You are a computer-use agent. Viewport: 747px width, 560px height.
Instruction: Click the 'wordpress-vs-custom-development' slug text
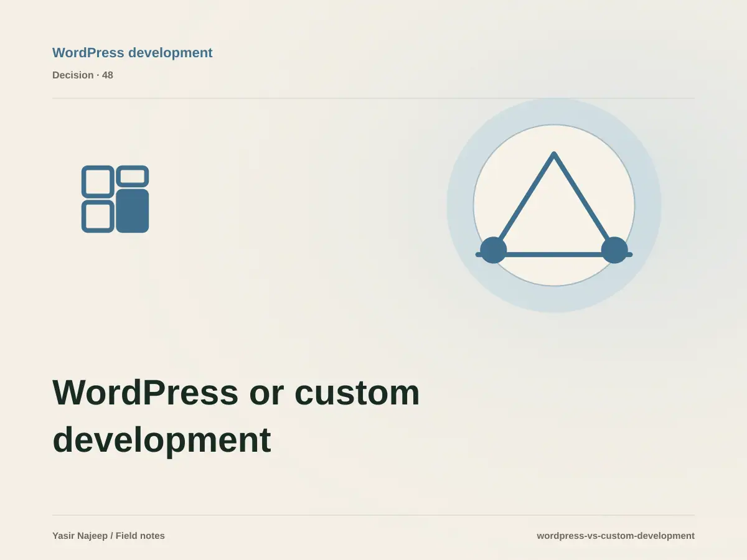[x=616, y=536]
